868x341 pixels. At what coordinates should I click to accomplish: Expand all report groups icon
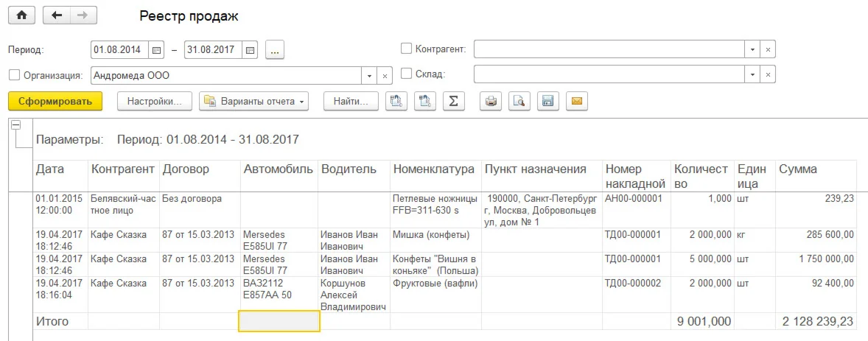click(x=396, y=102)
